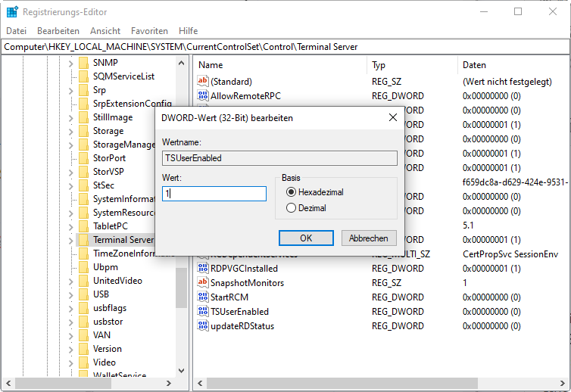Confirm the dialog with OK
This screenshot has width=571, height=392.
[306, 238]
